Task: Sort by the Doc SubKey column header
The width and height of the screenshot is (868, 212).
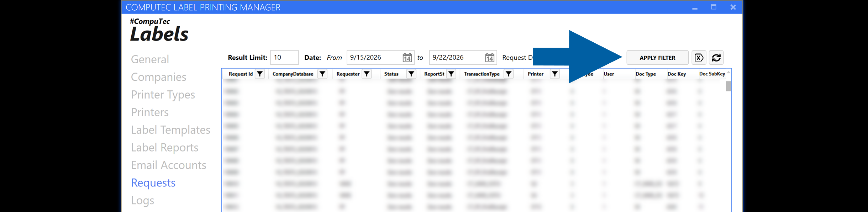Action: (x=712, y=74)
